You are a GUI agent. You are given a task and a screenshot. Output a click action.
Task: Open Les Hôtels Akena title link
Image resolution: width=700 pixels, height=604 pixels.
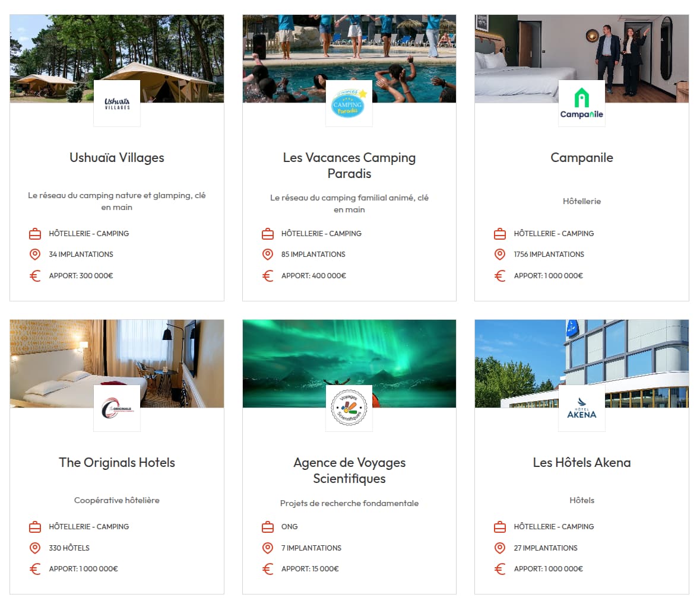pos(582,463)
